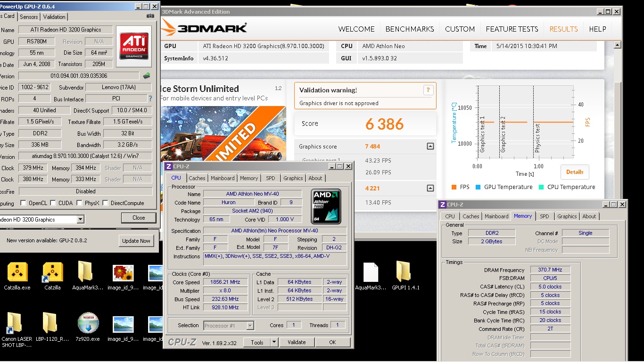Open Graphics tab in front CPU-Z window

tap(293, 178)
